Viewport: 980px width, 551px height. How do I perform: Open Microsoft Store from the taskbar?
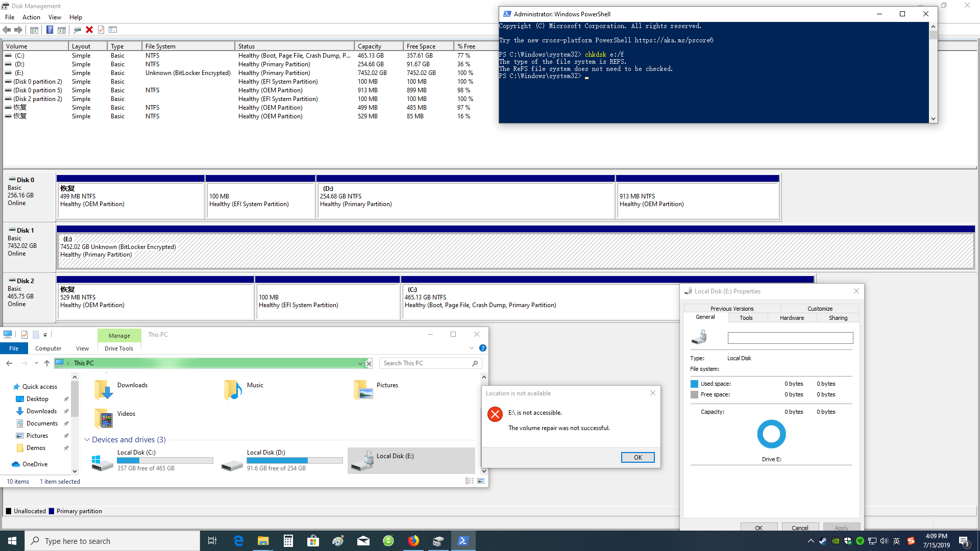pos(313,541)
